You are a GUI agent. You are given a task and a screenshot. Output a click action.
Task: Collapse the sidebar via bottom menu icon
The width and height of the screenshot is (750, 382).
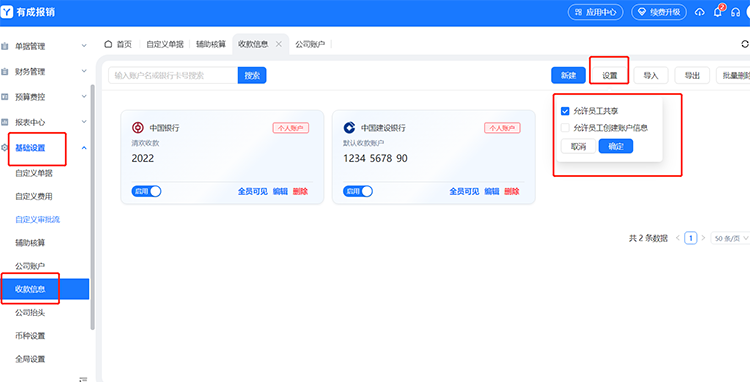(83, 379)
